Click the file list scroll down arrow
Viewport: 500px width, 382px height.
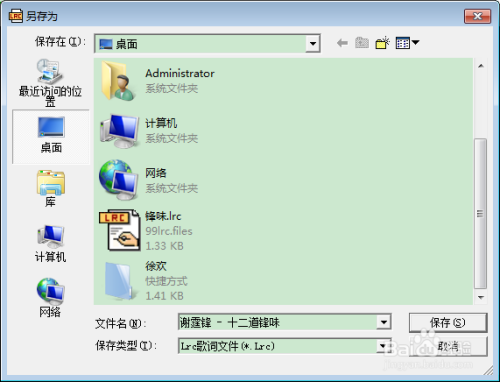click(x=481, y=297)
